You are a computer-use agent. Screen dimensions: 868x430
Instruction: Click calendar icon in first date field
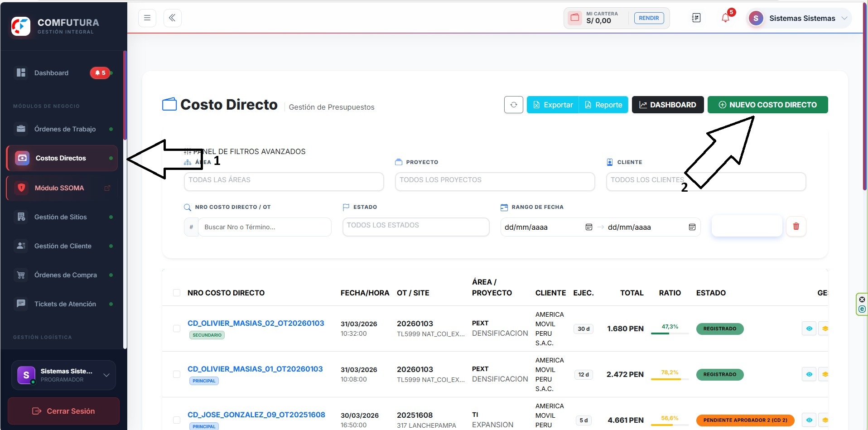point(588,227)
